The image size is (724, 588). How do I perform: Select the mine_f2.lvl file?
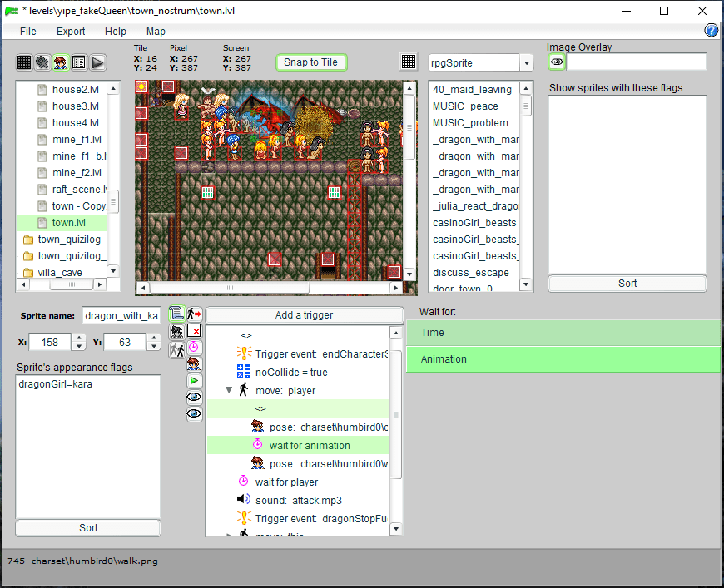point(77,173)
